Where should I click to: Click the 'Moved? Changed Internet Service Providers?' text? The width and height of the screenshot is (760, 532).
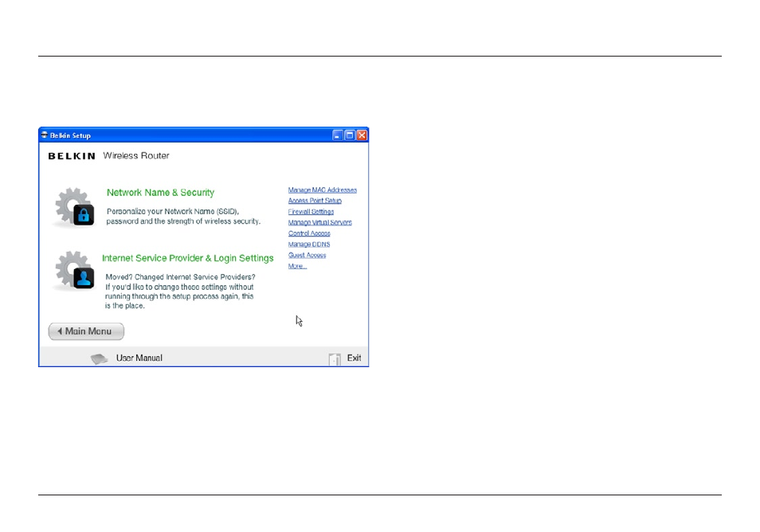point(180,277)
